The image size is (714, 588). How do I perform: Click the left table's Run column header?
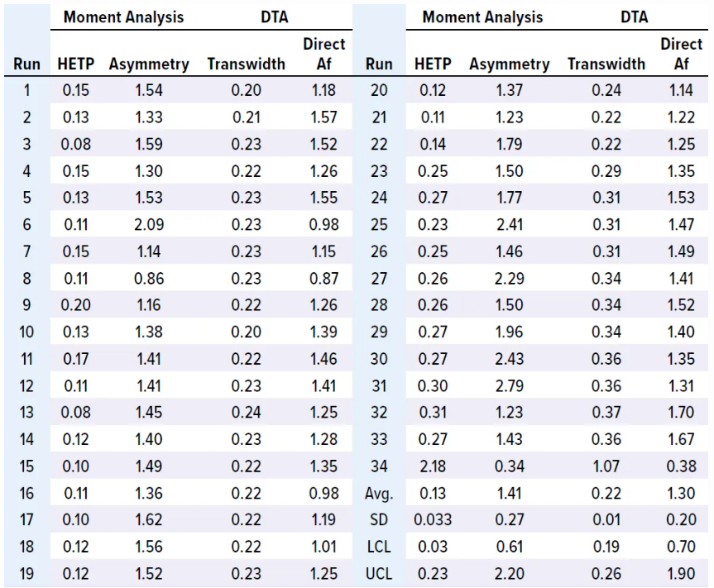26,64
